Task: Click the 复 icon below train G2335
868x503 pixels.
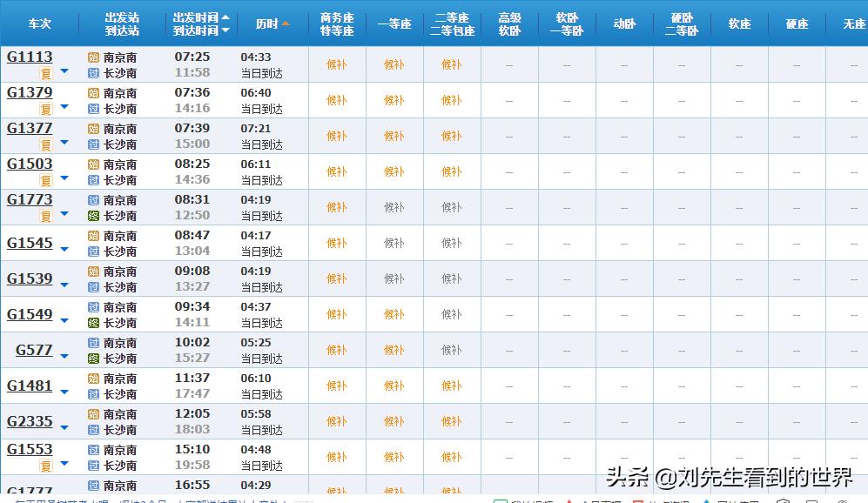Action: pyautogui.click(x=45, y=430)
